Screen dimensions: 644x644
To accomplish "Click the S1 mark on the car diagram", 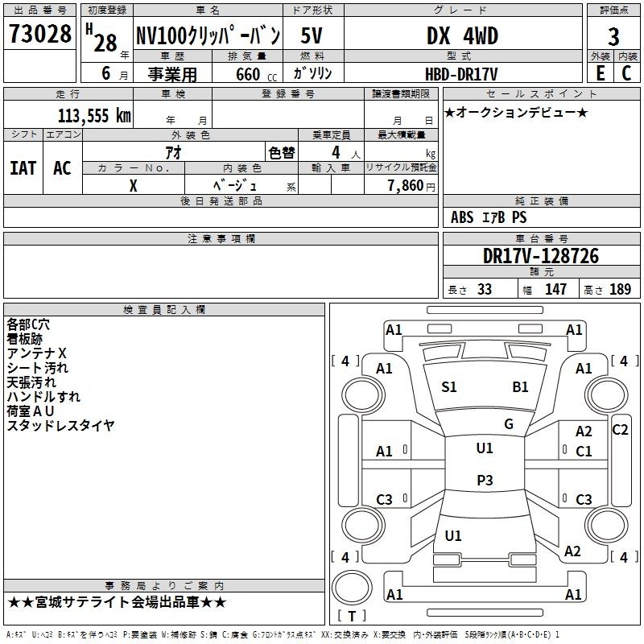I will pos(449,387).
